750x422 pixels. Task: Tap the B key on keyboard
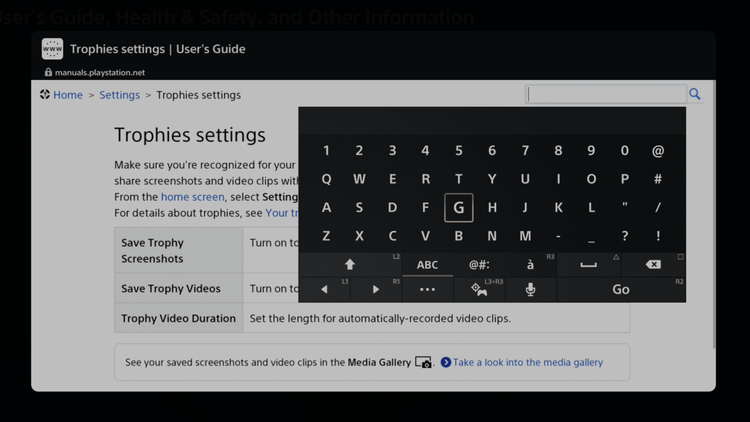tap(459, 236)
